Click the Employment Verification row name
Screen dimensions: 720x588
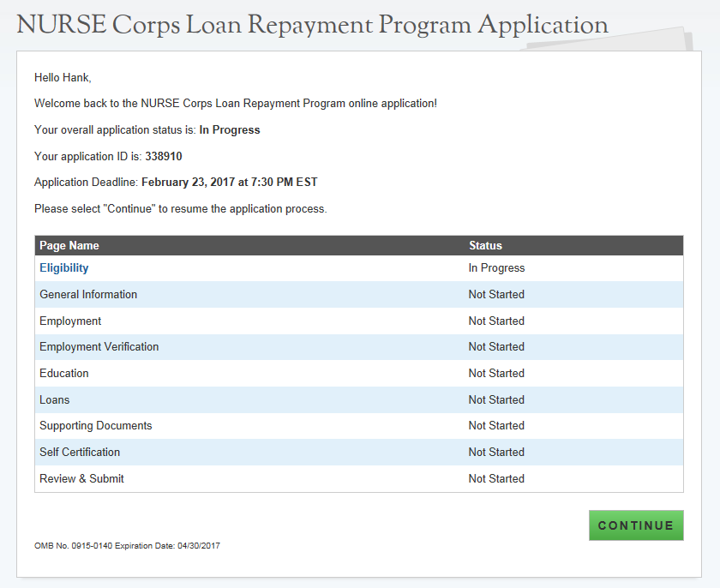(99, 346)
